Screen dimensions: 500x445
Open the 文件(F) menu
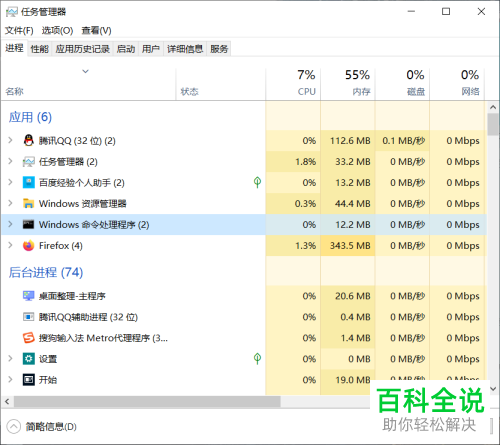pyautogui.click(x=19, y=31)
